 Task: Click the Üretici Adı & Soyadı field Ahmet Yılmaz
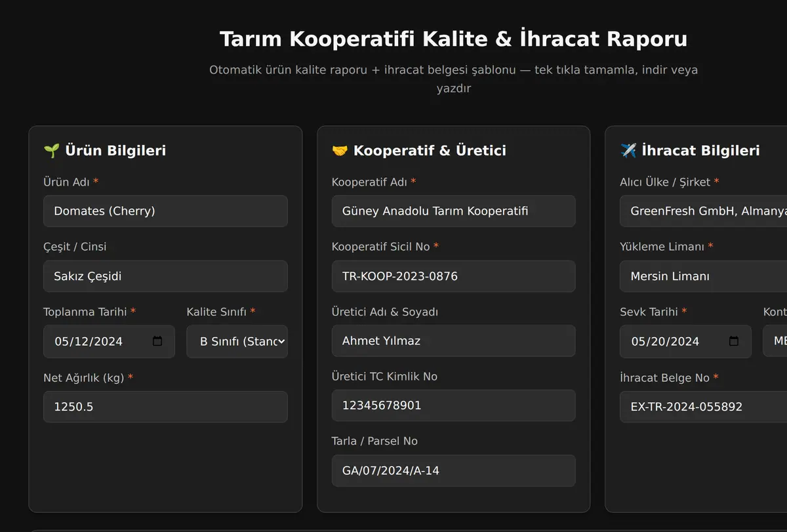coord(453,341)
